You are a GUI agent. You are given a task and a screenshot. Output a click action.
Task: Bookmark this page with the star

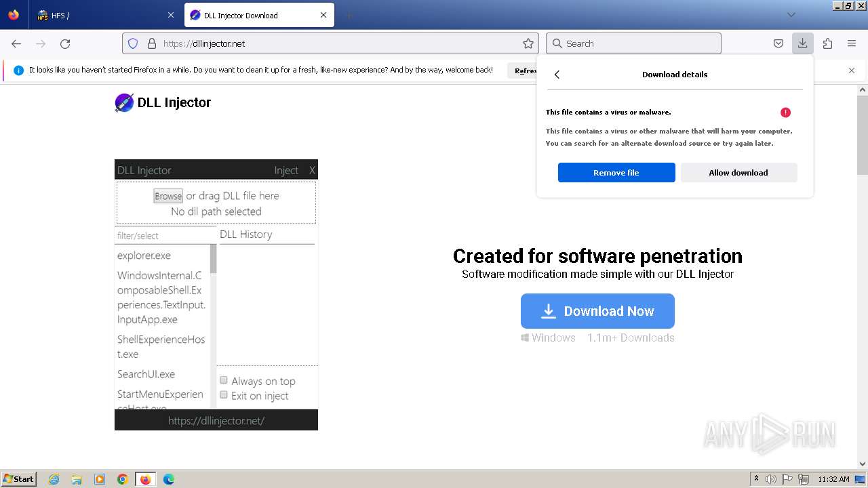pyautogui.click(x=528, y=43)
